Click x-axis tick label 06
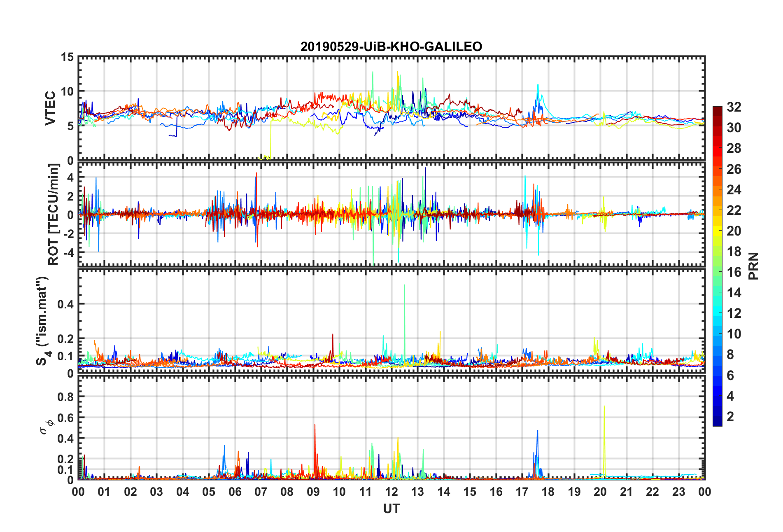This screenshot has height=532, width=783. 235,492
